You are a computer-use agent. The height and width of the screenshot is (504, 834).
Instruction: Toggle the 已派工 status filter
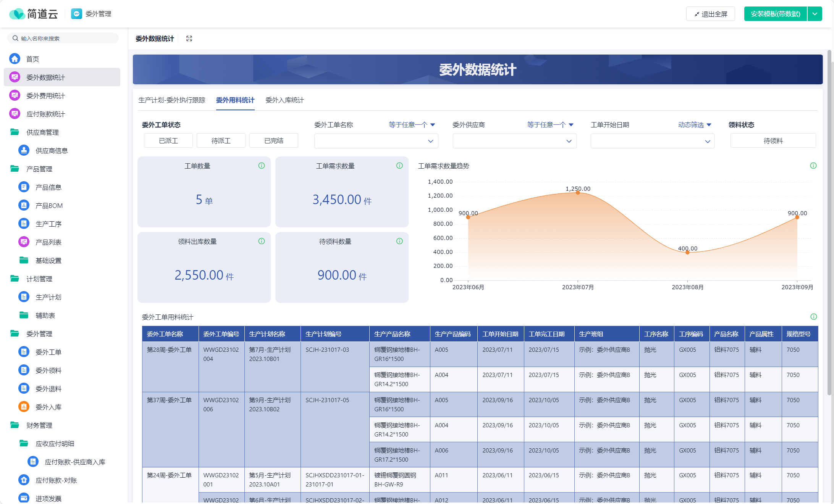[x=168, y=141]
